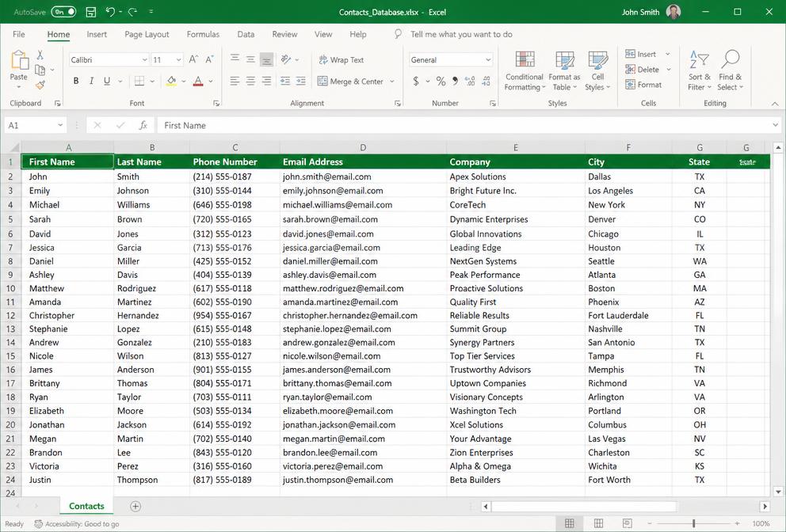Open the Name Box dropdown arrow

coord(60,125)
